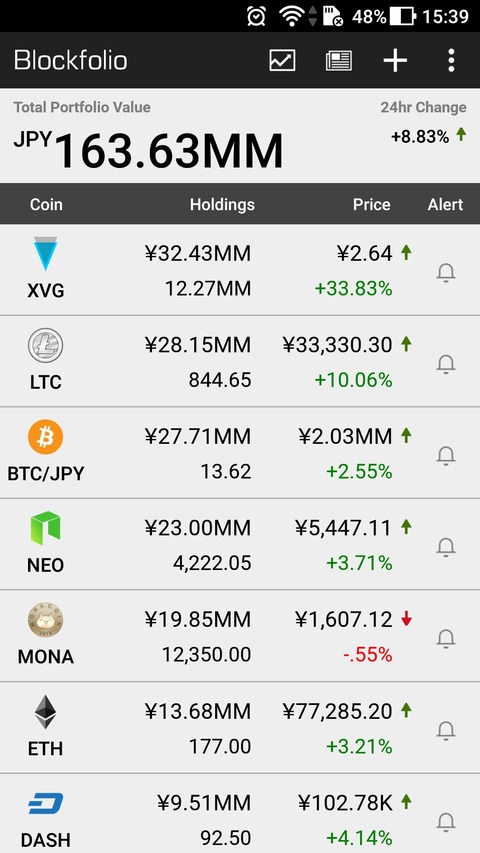Enable the MONA price alert bell

click(446, 638)
